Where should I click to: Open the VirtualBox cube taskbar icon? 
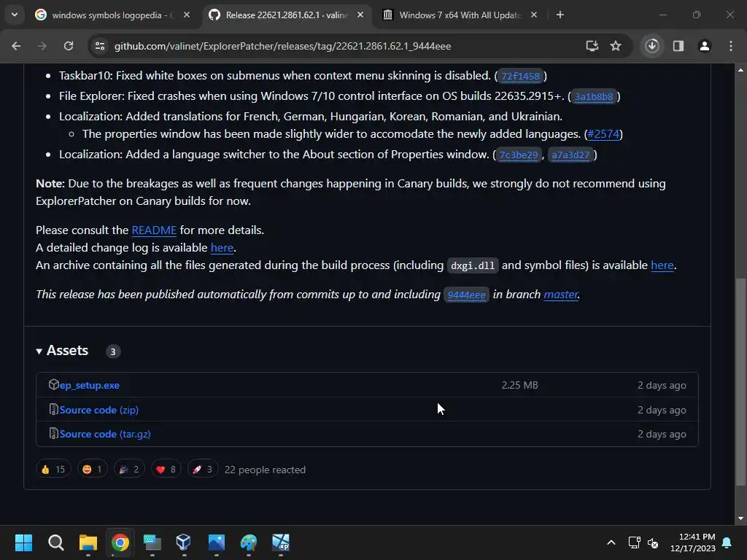point(183,542)
